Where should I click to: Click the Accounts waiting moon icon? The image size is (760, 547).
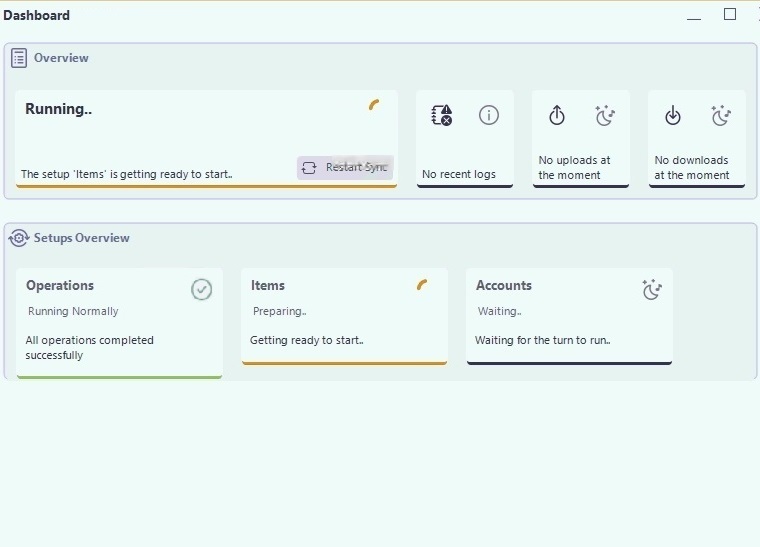click(652, 290)
